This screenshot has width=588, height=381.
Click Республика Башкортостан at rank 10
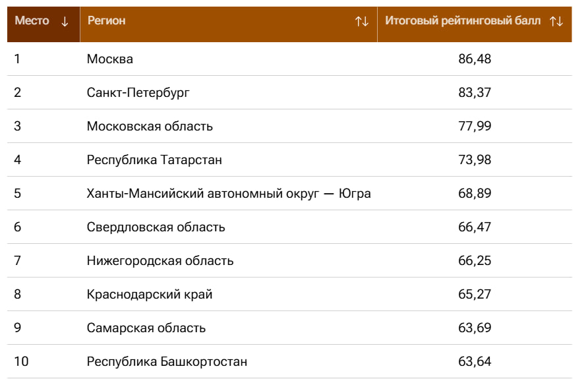(x=167, y=361)
